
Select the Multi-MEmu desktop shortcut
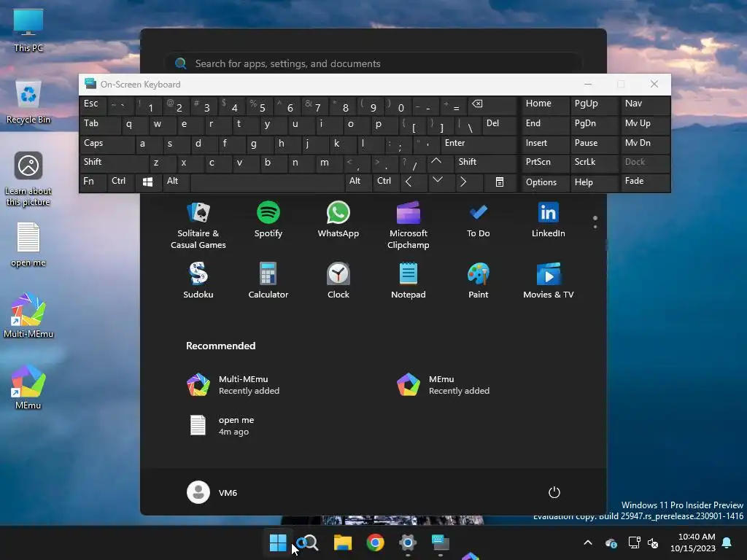click(x=28, y=316)
